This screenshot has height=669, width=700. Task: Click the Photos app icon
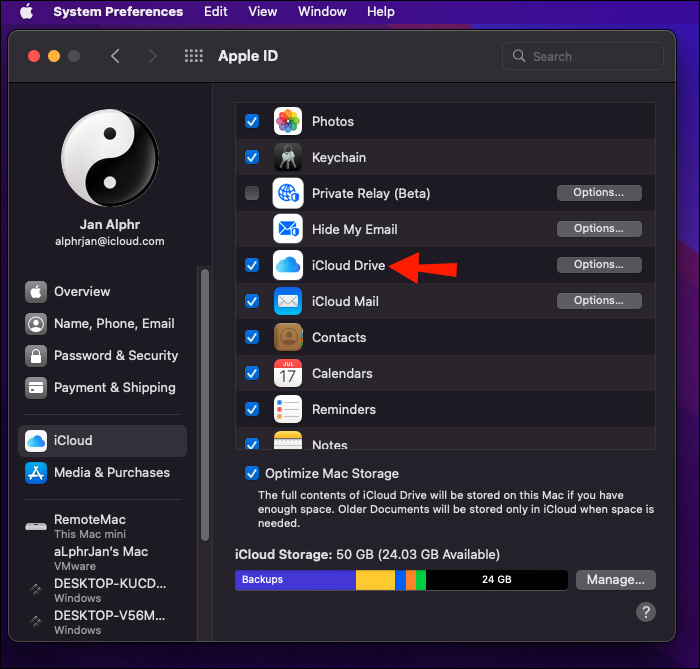288,121
